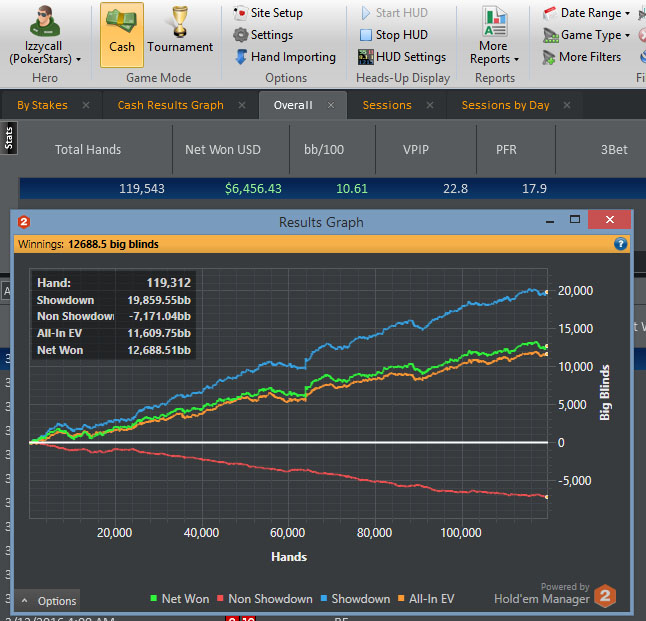Open More Filters
646x621 pixels.
click(x=582, y=57)
